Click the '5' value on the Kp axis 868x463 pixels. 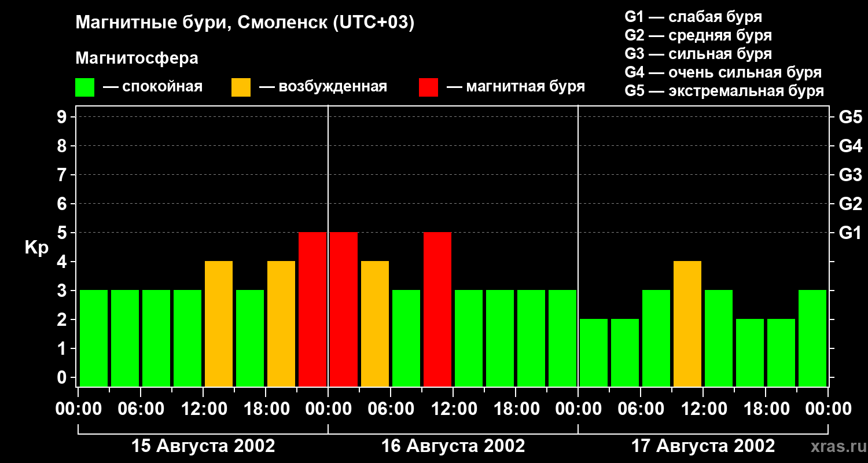click(x=63, y=233)
